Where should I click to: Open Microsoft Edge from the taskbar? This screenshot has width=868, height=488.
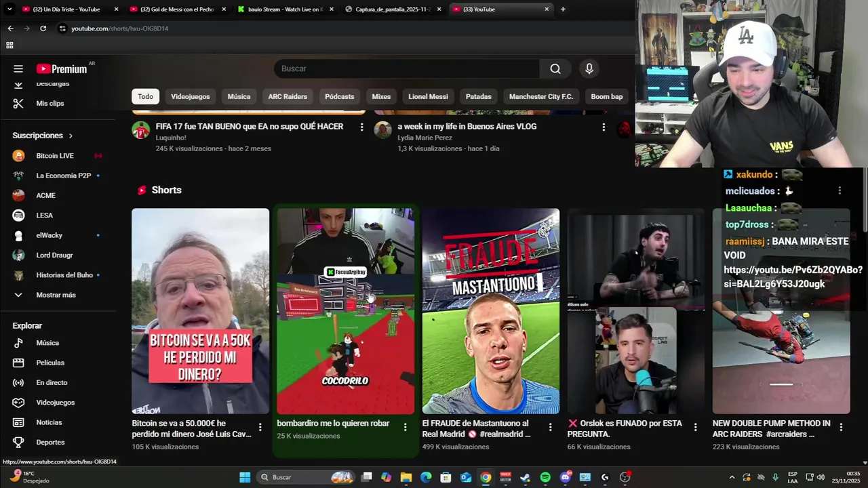pos(426,477)
